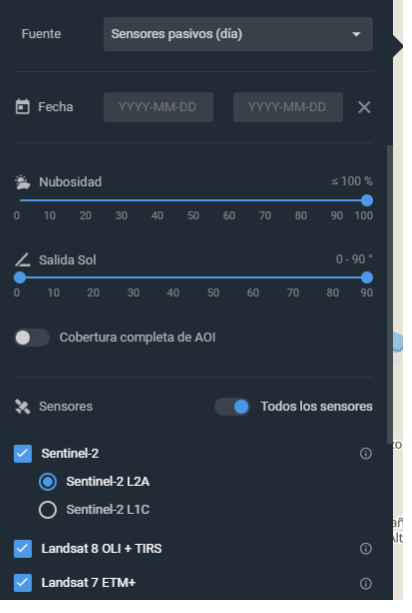Uncheck the Landsat 8 OLI + TIRS checkbox
This screenshot has width=412, height=613.
(23, 548)
